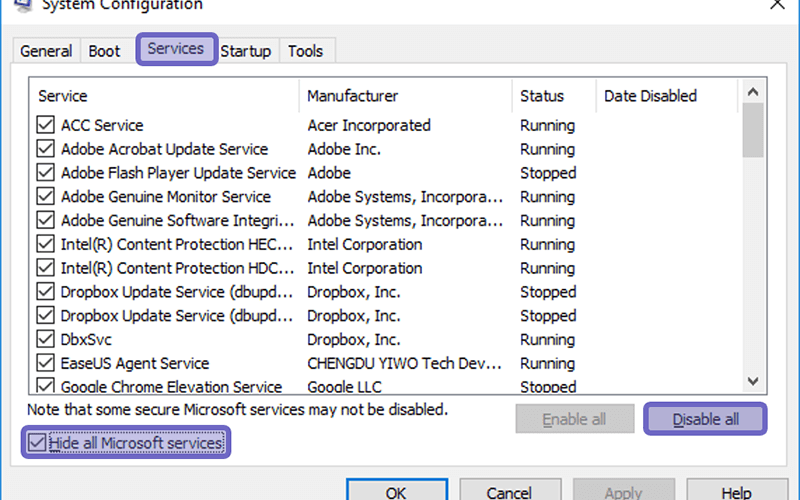The width and height of the screenshot is (800, 500).
Task: Click the Disable all button
Action: pyautogui.click(x=705, y=419)
